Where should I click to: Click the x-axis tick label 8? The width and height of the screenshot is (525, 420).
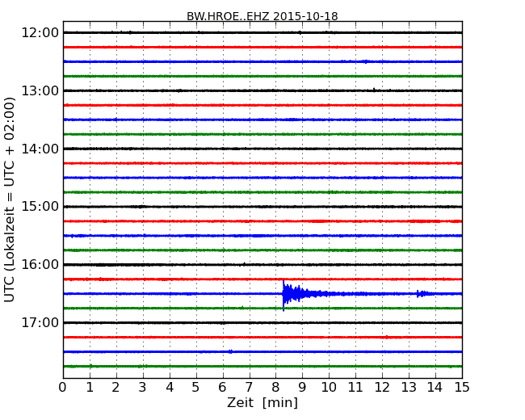[275, 388]
